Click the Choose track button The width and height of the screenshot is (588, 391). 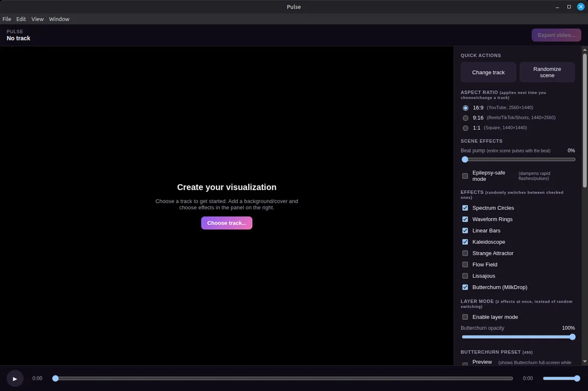coord(227,223)
